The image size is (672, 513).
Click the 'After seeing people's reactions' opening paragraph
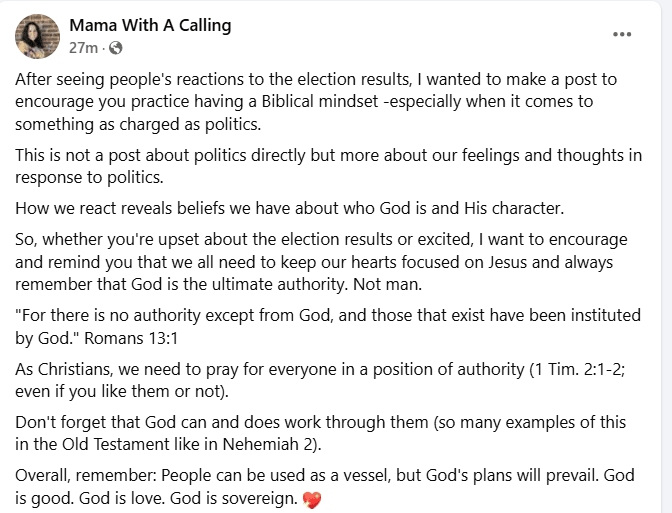point(316,102)
